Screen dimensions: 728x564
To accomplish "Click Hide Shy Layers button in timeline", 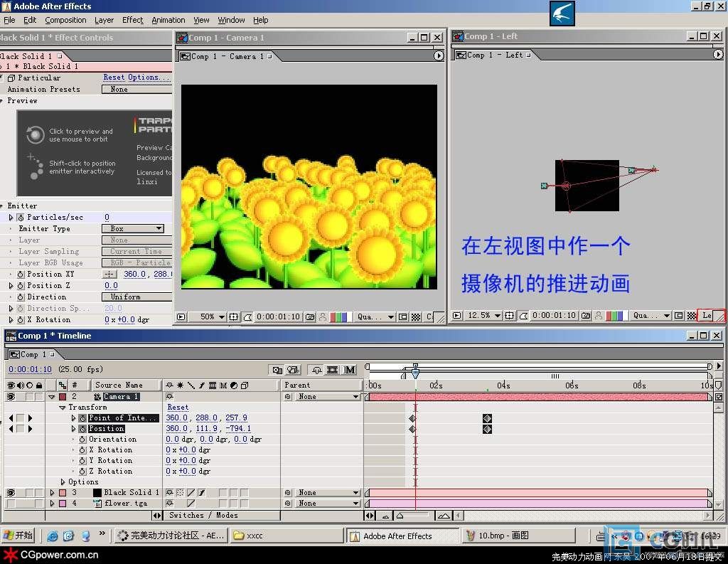I will (x=316, y=370).
